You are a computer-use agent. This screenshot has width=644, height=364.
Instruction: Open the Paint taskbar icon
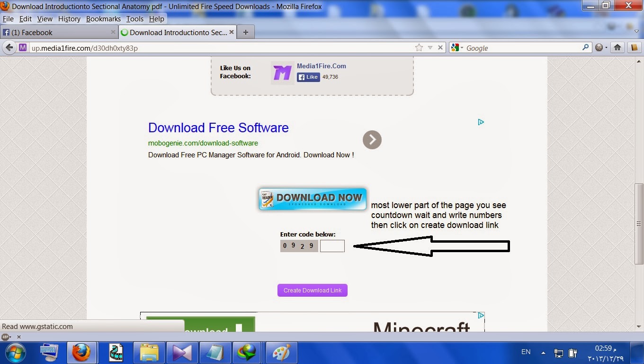click(x=281, y=353)
